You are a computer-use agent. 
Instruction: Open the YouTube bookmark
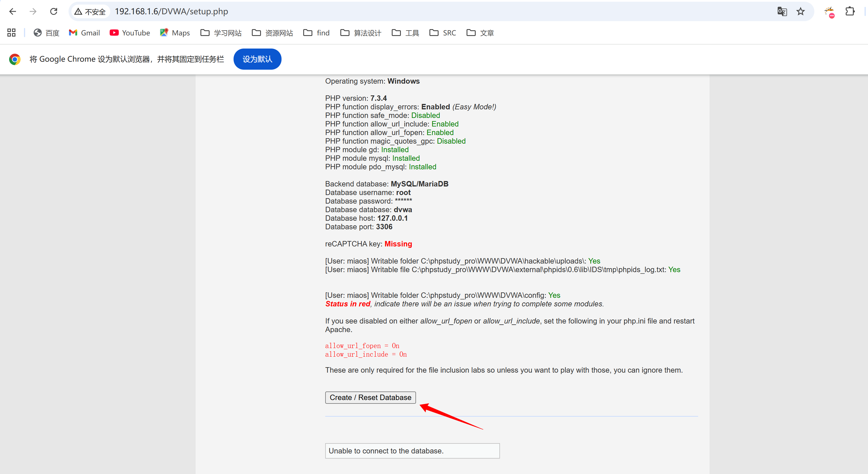pos(130,33)
